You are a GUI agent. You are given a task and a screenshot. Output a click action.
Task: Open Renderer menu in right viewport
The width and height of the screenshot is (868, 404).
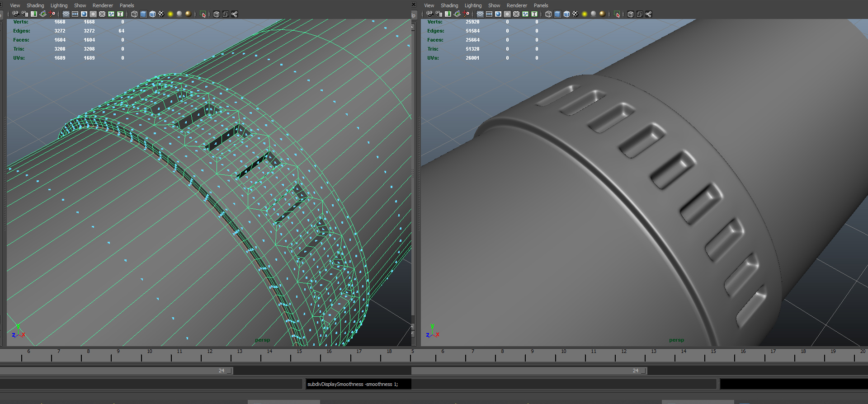517,5
